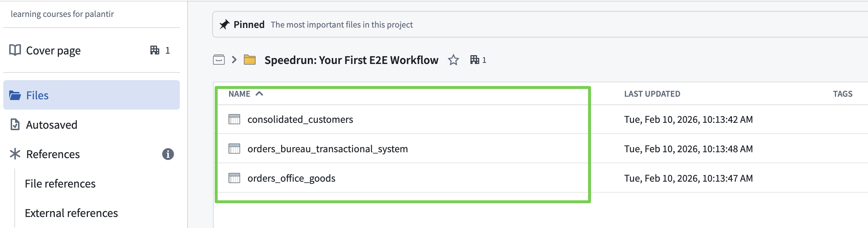Image resolution: width=868 pixels, height=228 pixels.
Task: Toggle sort order with NAME column arrow
Action: tap(259, 94)
